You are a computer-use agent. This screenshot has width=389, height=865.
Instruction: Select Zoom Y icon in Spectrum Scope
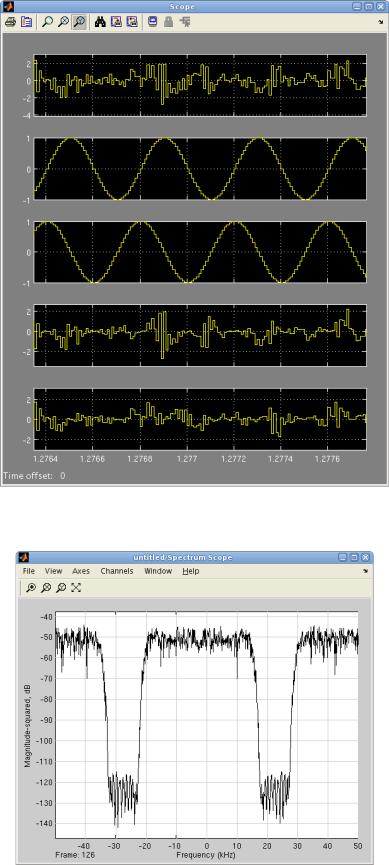point(61,588)
